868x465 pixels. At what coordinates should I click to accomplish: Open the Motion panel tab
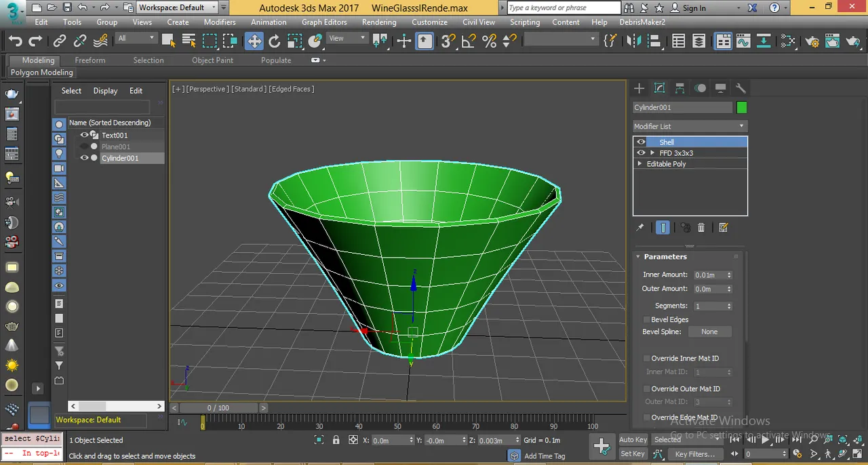700,88
